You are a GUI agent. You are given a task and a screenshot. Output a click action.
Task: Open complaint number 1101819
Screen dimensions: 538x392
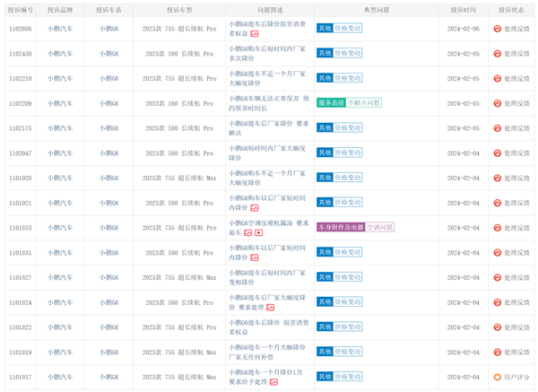pos(21,353)
